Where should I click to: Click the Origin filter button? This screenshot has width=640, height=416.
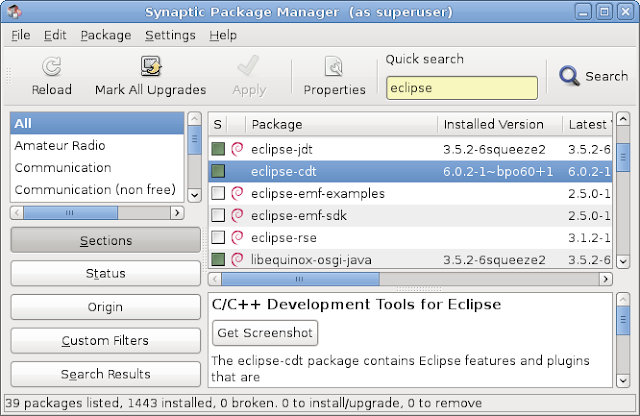click(x=106, y=307)
